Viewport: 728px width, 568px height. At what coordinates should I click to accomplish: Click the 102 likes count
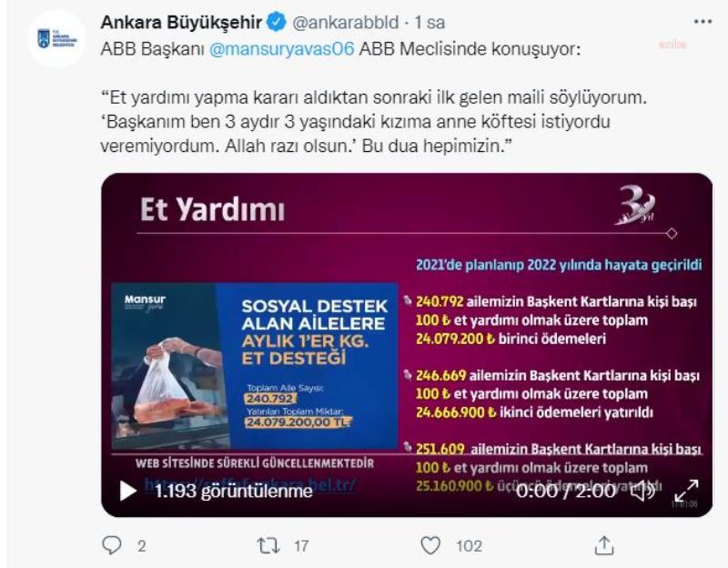(x=469, y=546)
